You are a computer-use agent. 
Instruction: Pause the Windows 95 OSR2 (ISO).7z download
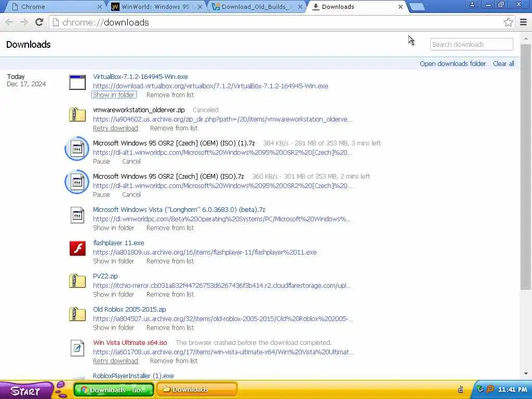[101, 195]
